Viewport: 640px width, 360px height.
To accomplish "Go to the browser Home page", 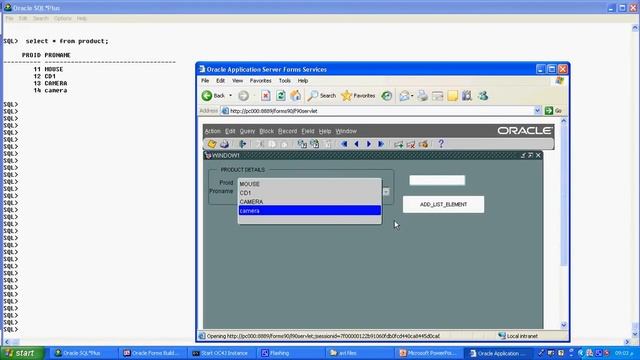I will click(296, 96).
